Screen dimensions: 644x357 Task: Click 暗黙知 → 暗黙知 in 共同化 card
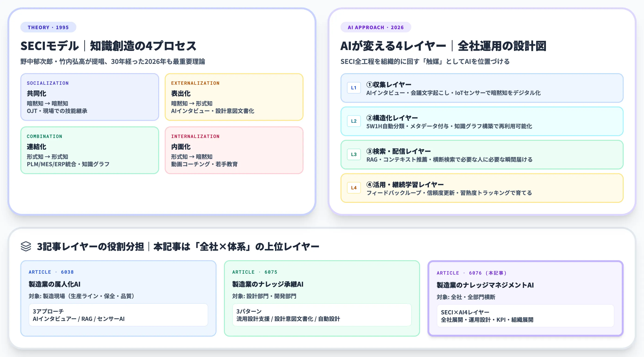click(47, 103)
